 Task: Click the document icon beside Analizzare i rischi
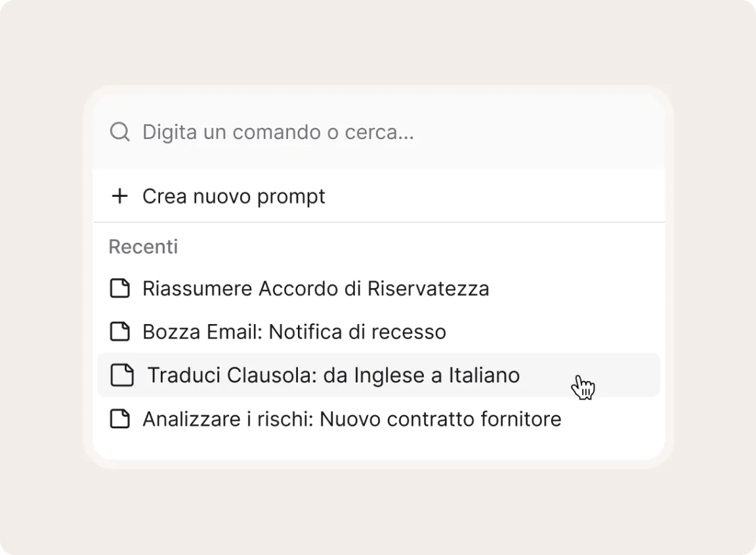(x=119, y=419)
